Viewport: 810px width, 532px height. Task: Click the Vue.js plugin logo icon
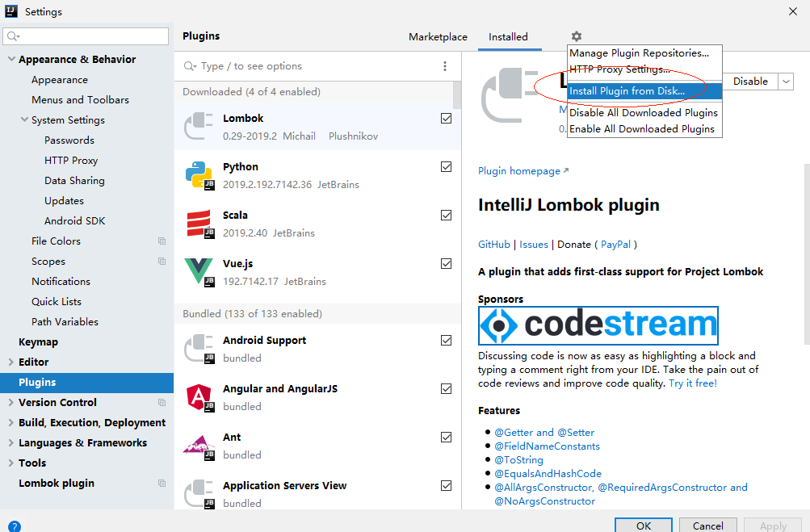(x=199, y=272)
